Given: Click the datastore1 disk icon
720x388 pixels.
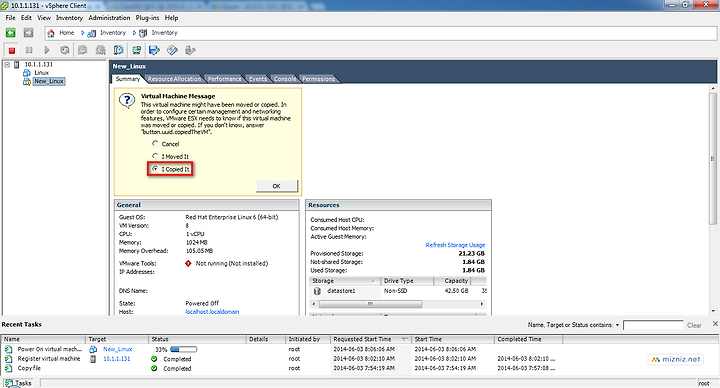Looking at the screenshot, I should tap(317, 291).
